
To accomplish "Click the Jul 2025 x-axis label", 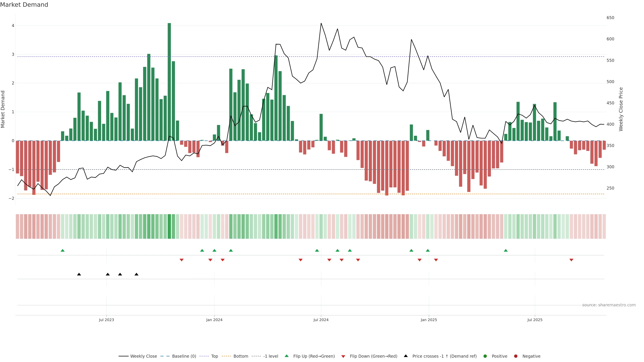I will [x=535, y=320].
